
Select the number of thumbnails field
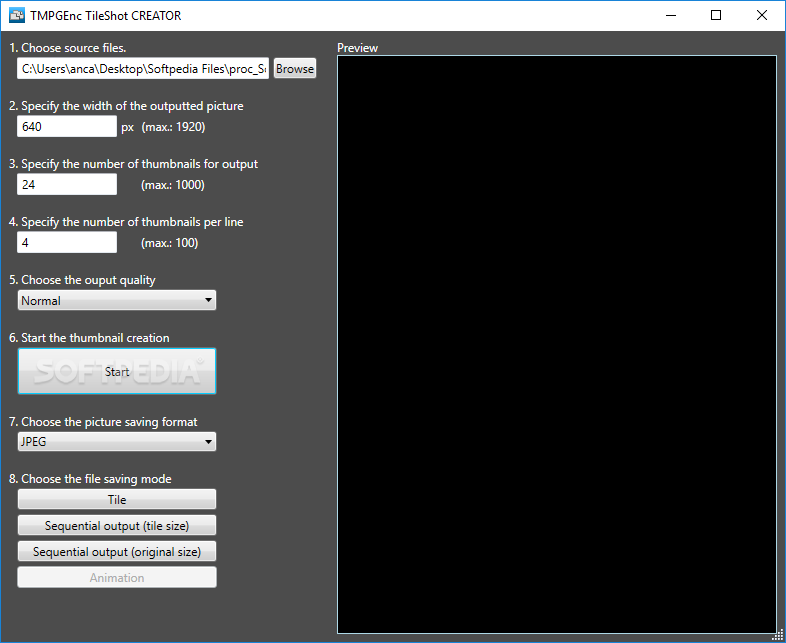click(x=67, y=184)
